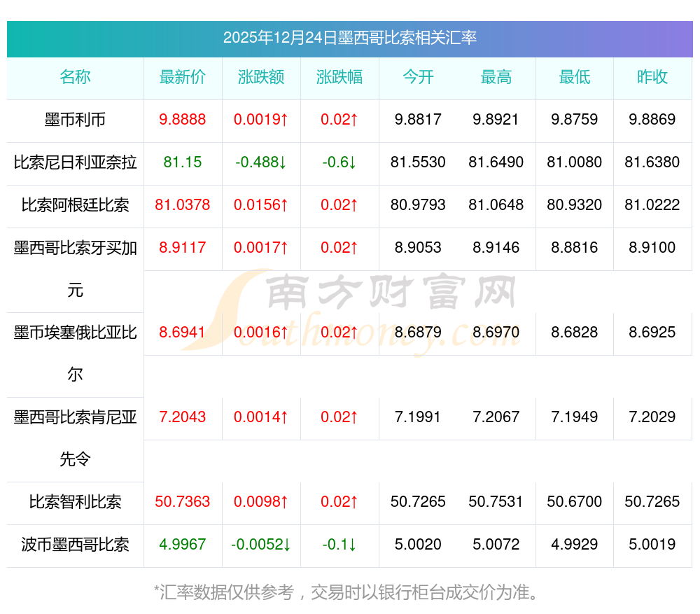Screen dimensions: 700x614
Task: Select the 最低 column header
Action: tap(575, 78)
